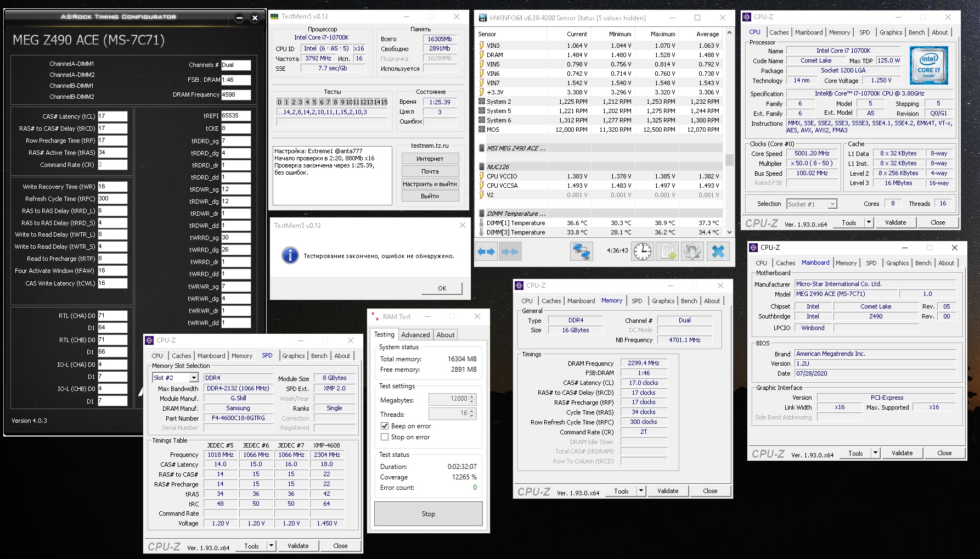Expand Tools arrow in CPU-Z SPD window

(x=271, y=546)
